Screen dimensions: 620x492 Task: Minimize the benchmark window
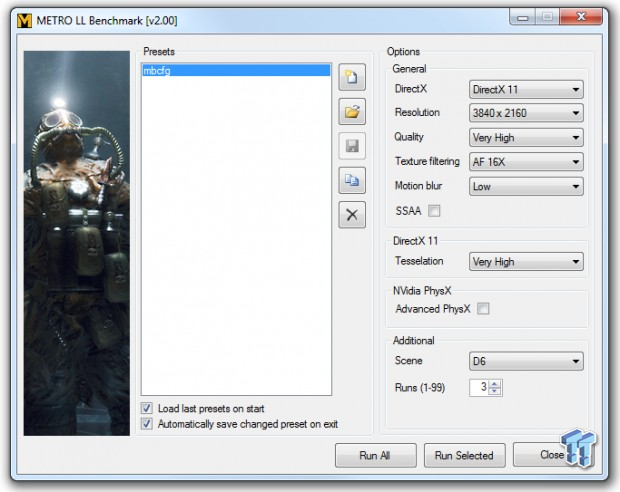tap(523, 18)
